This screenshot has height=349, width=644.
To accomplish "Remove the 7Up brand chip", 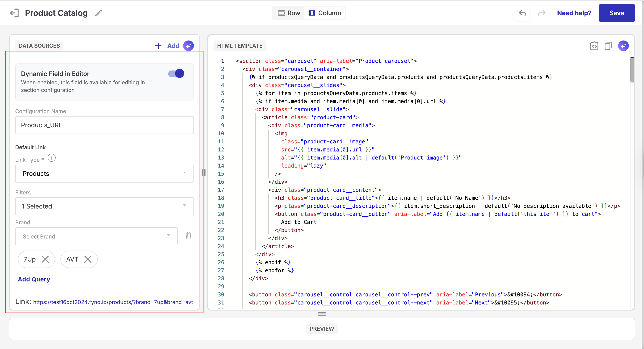I will [x=45, y=259].
